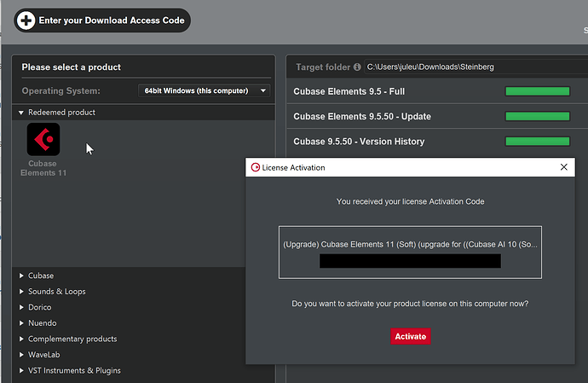Click the redacted activation code field
The height and width of the screenshot is (383, 588).
tap(410, 261)
